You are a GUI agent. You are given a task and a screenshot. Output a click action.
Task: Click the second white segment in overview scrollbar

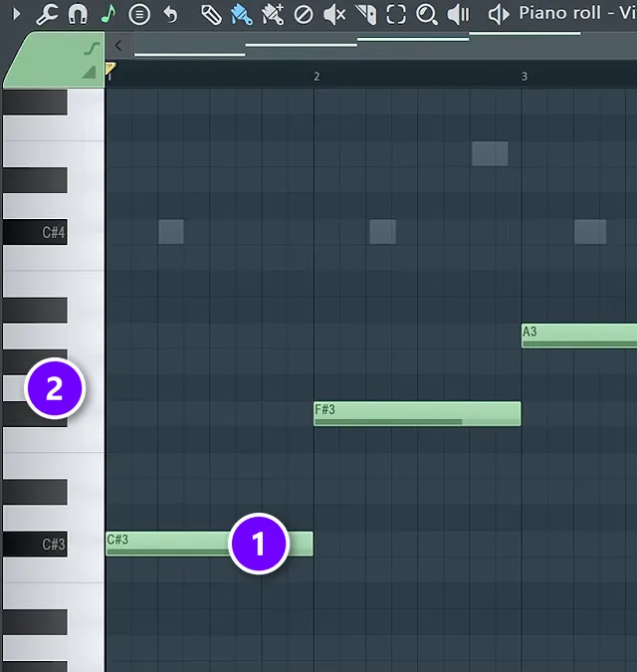click(302, 45)
